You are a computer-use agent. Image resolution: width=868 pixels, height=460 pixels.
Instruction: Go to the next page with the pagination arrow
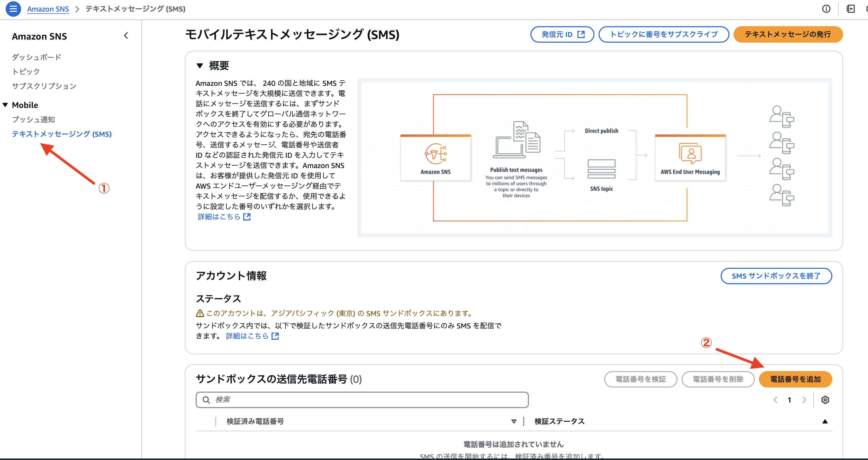click(804, 400)
